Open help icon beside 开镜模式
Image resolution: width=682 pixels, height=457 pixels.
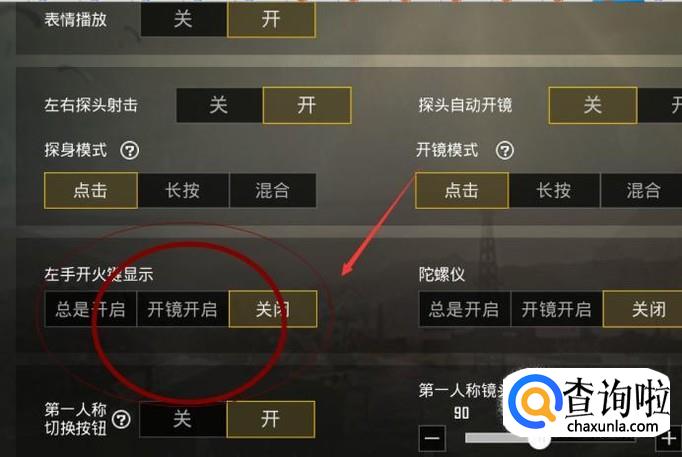pyautogui.click(x=505, y=150)
